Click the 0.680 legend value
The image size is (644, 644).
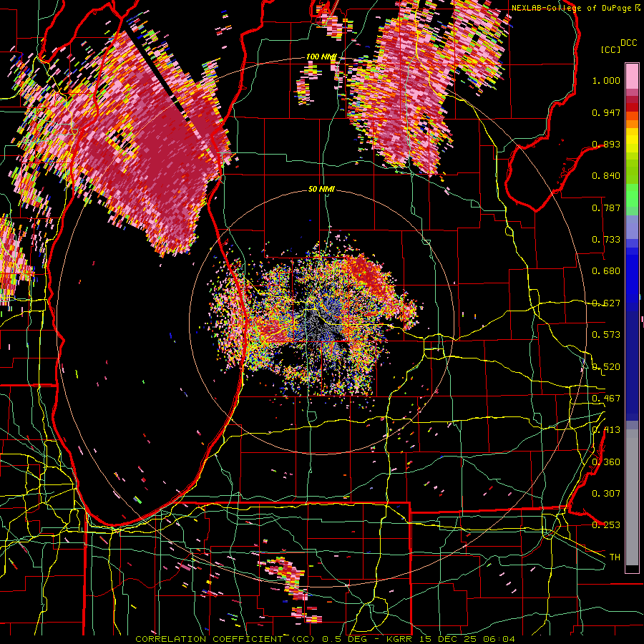click(606, 271)
